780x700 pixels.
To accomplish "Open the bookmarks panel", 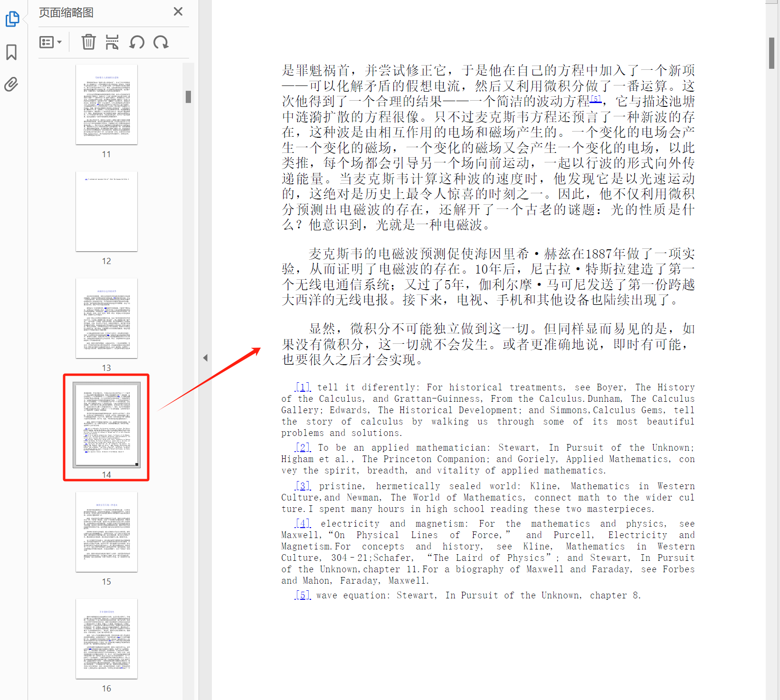I will point(12,52).
